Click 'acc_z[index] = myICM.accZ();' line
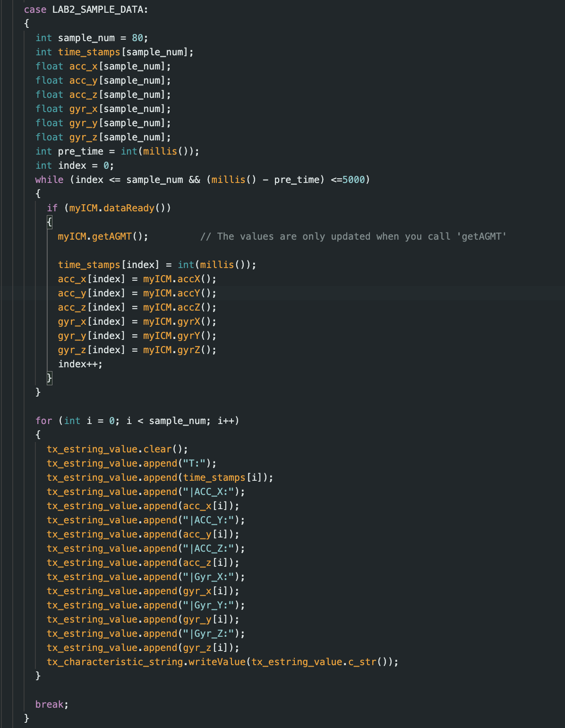 [x=137, y=307]
